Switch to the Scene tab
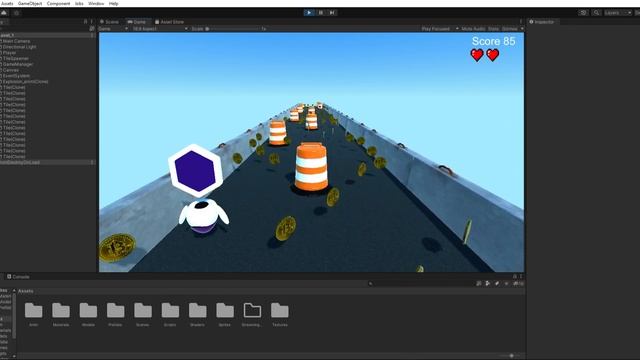 109,22
